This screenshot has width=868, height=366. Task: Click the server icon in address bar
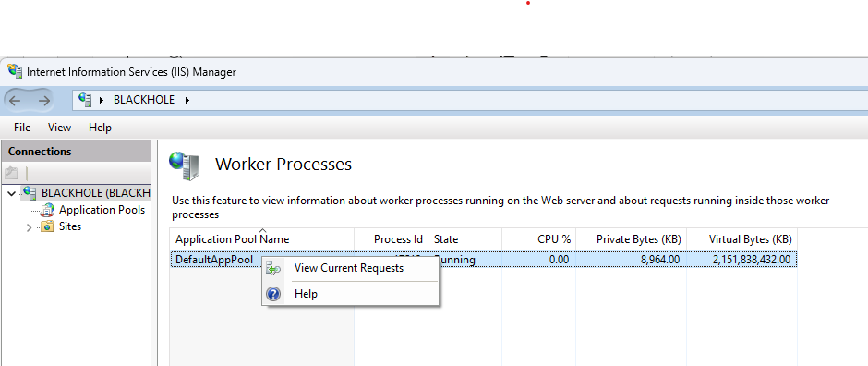[85, 100]
